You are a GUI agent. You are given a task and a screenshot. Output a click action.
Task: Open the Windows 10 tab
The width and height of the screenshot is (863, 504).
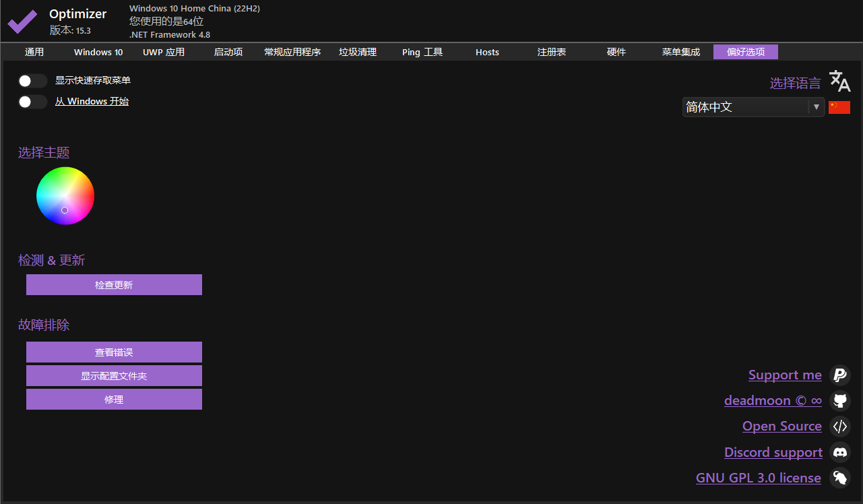click(x=98, y=52)
